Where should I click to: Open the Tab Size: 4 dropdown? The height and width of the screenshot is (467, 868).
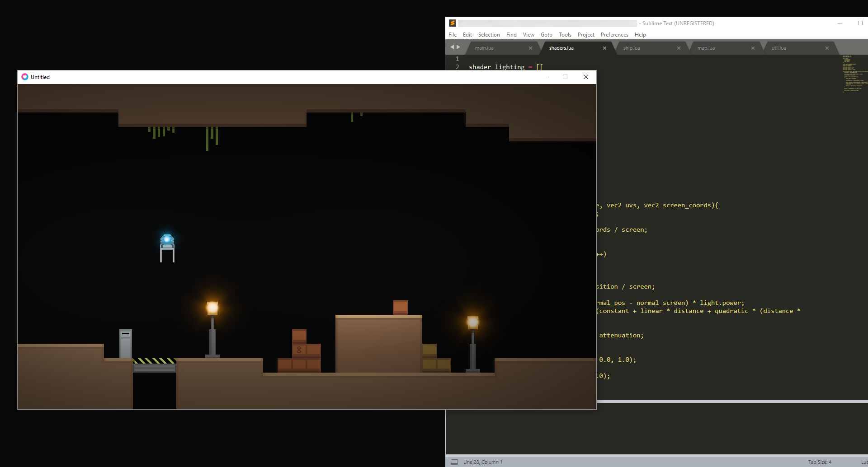(819, 462)
